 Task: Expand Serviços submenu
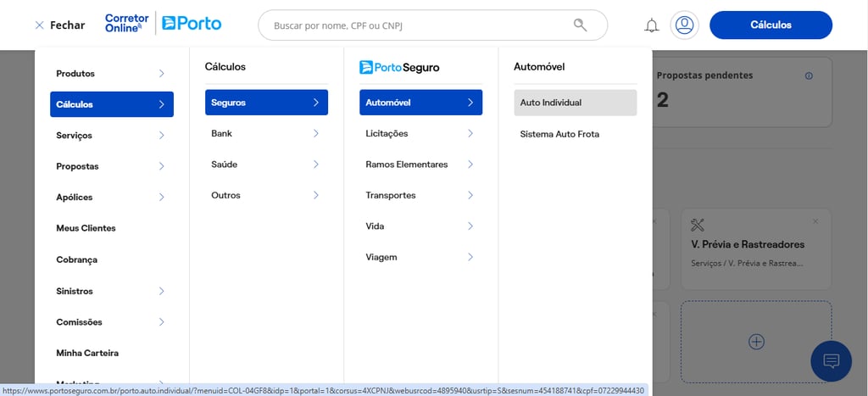coord(111,135)
